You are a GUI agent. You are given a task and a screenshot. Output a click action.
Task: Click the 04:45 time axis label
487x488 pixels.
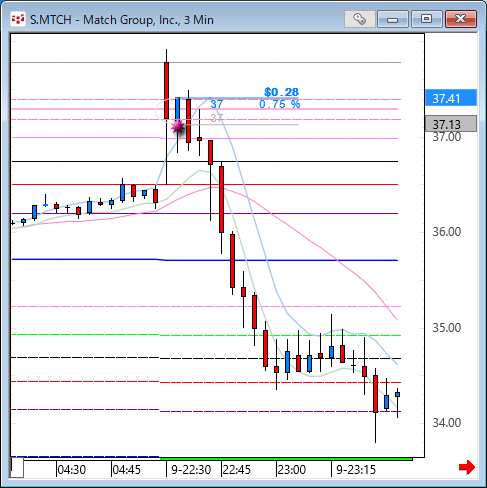[127, 470]
